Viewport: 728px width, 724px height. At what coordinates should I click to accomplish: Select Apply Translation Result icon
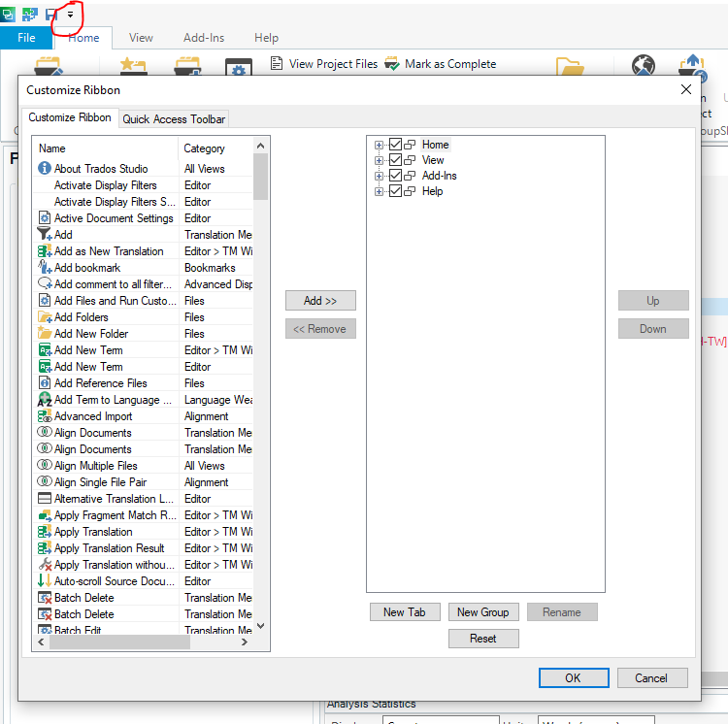click(45, 548)
